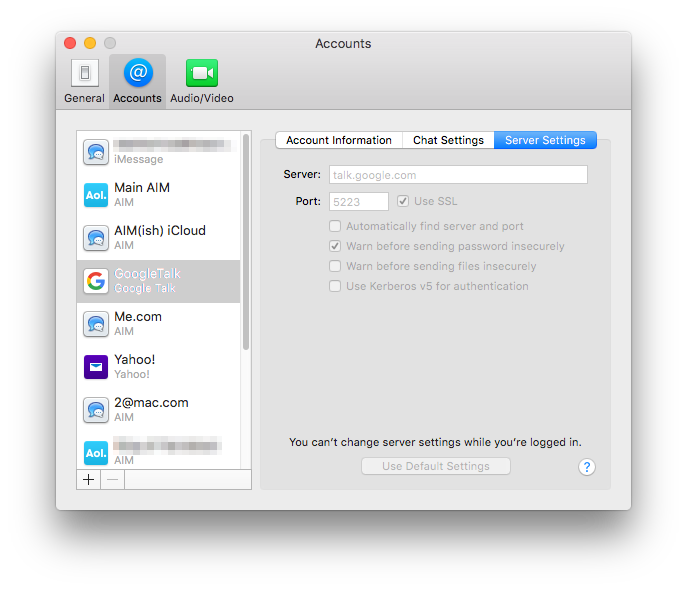Select the blurred iMessage account row
This screenshot has height=590, width=687.
[x=159, y=152]
